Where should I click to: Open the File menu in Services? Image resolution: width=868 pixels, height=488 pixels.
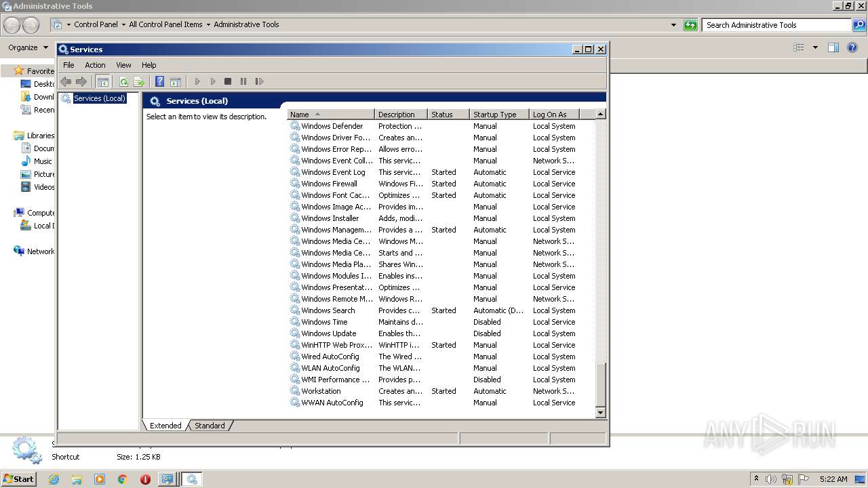68,65
